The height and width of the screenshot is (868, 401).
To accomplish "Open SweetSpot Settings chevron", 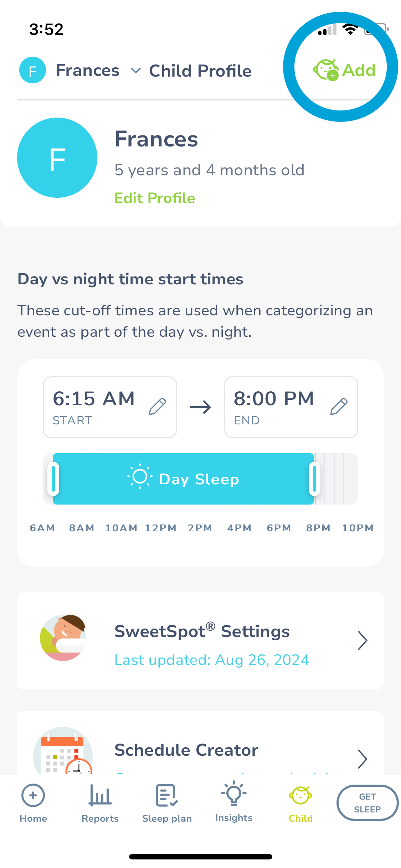I will click(363, 641).
